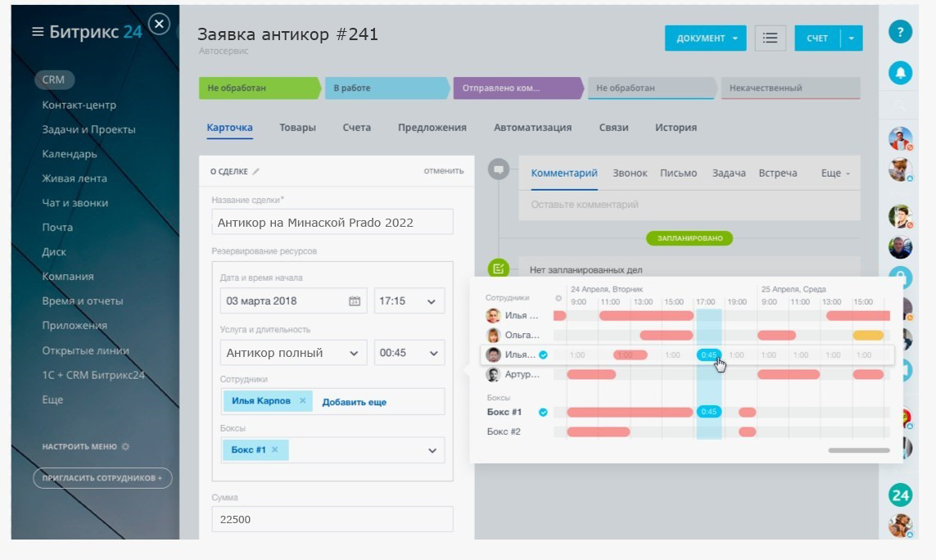Open the Предложения tab
The width and height of the screenshot is (936, 560).
pyautogui.click(x=432, y=127)
